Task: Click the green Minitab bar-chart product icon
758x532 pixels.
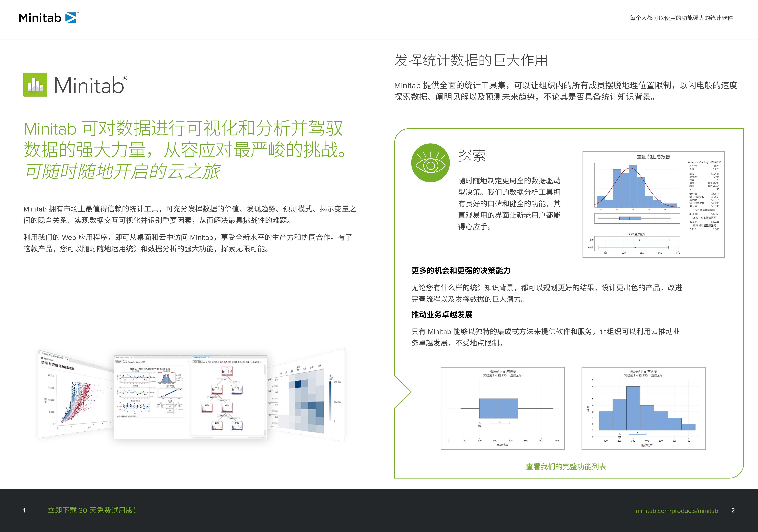Action: 35,85
